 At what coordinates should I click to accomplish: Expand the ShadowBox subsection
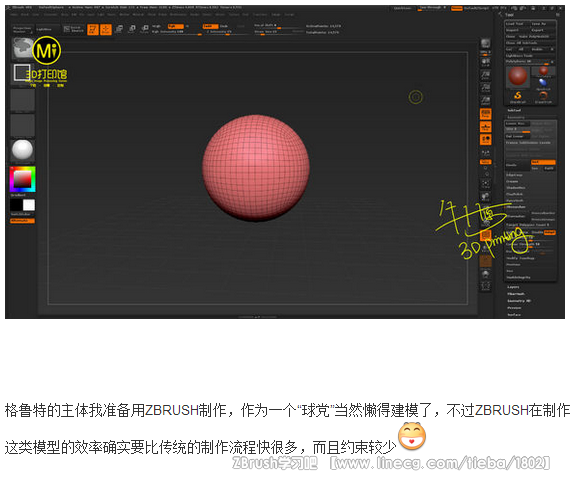tap(515, 188)
